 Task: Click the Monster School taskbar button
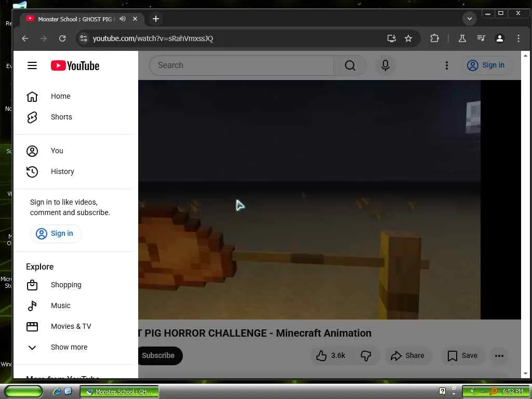click(119, 392)
